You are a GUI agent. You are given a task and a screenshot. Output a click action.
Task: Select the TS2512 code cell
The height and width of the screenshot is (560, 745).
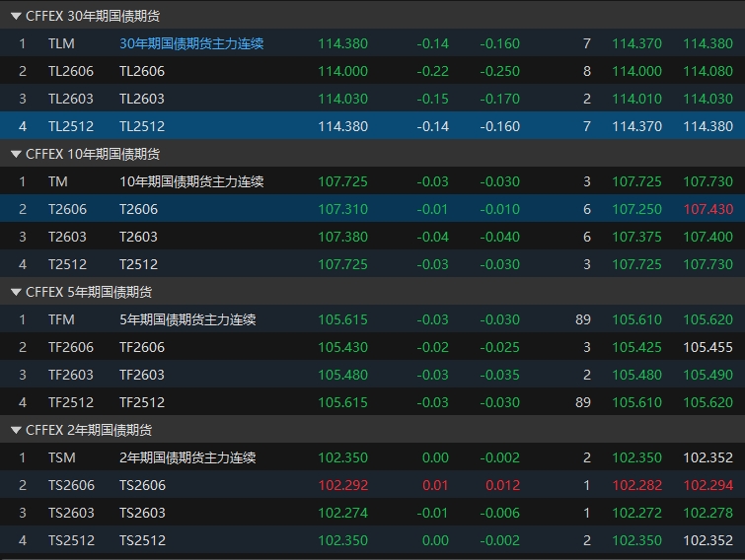(x=71, y=540)
